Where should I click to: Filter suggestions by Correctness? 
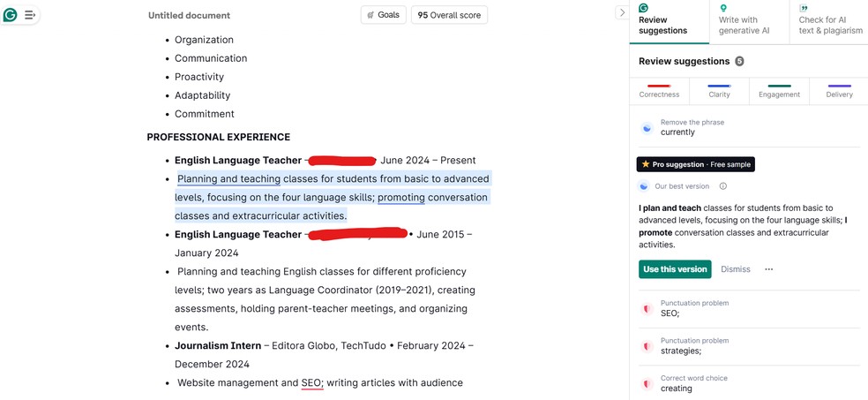659,91
